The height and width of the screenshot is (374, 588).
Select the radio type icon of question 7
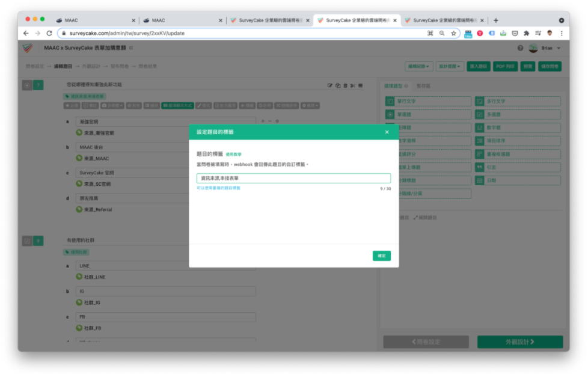pyautogui.click(x=27, y=85)
